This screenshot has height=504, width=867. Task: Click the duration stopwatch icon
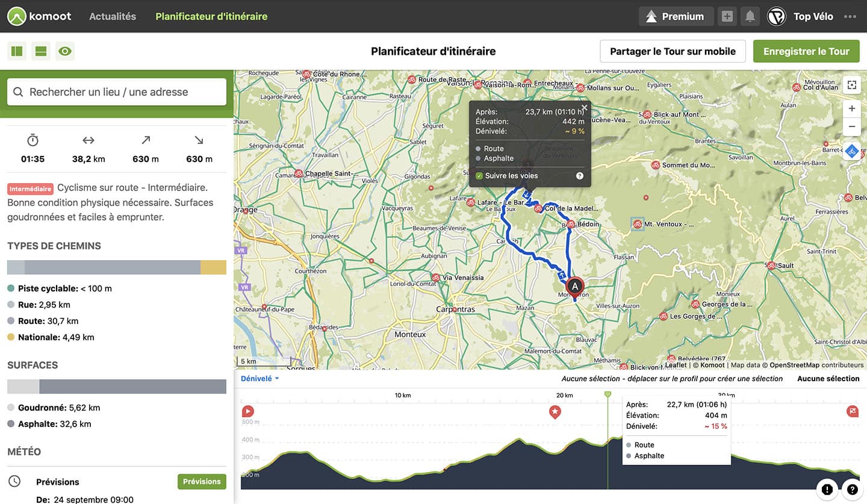(33, 140)
